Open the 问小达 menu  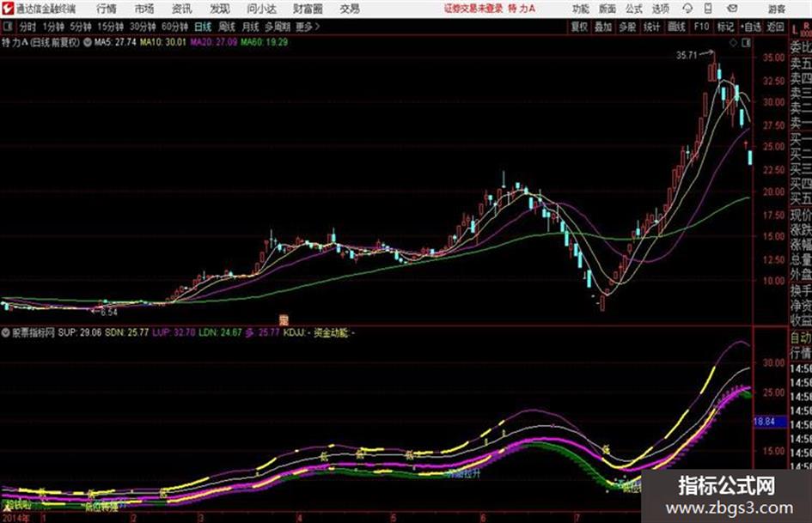click(x=261, y=9)
